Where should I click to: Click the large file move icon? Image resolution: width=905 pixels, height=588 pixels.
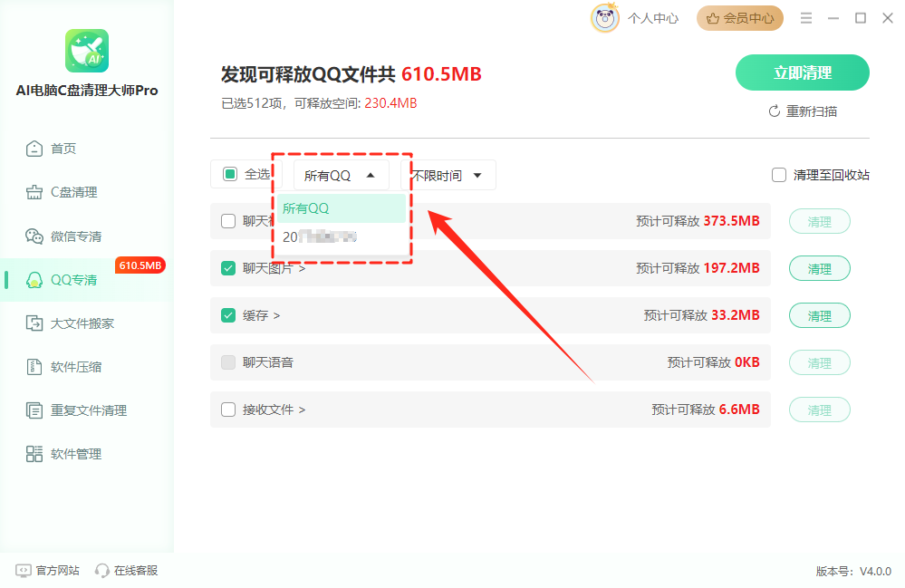(34, 323)
